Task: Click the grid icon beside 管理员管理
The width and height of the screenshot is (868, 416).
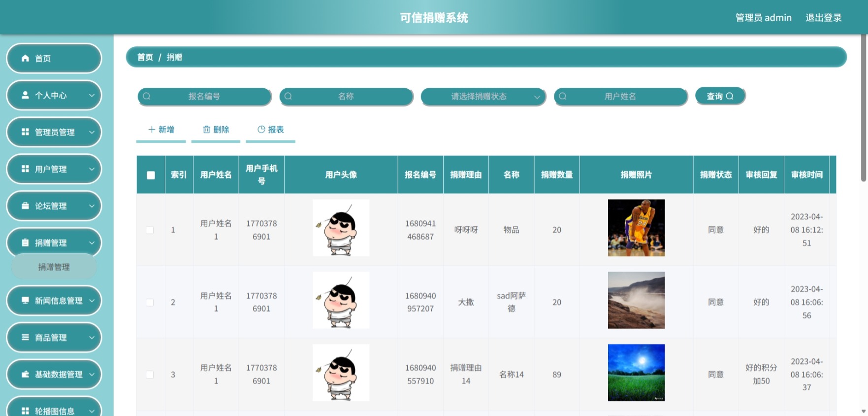Action: [25, 132]
